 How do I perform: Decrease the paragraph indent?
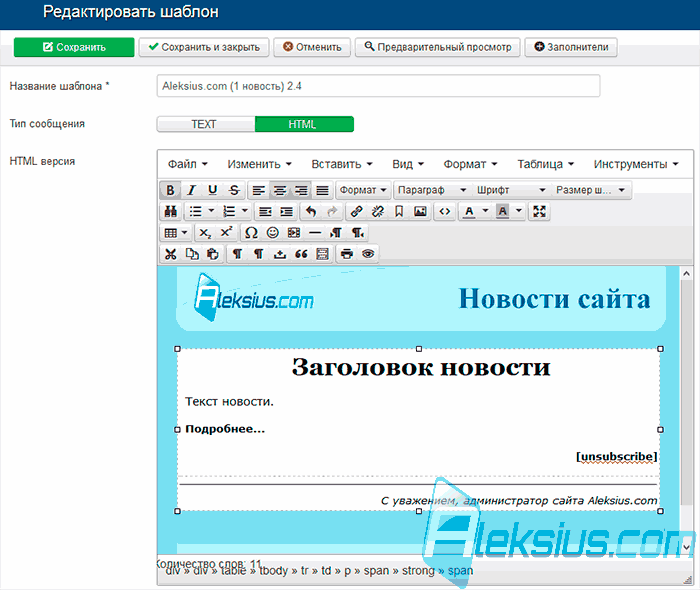click(x=265, y=212)
